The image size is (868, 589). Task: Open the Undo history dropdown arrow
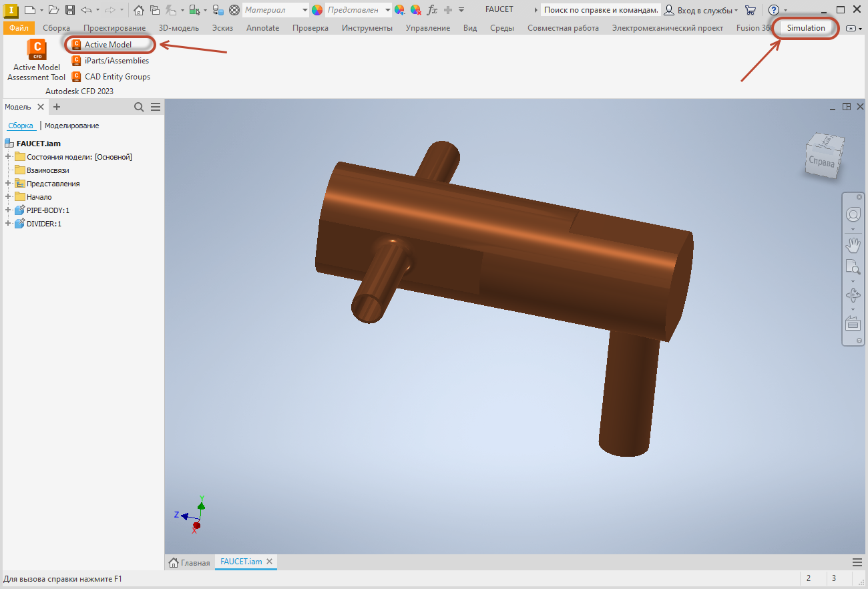pos(97,10)
